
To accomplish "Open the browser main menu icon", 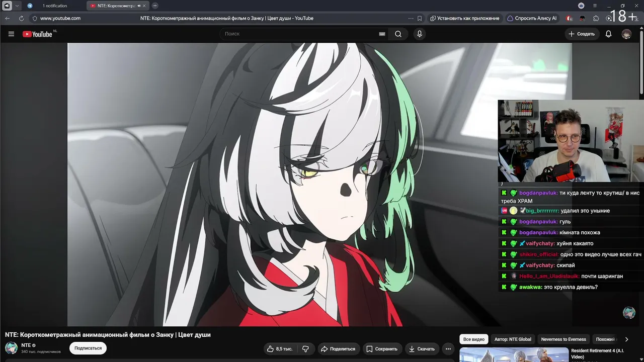I will (595, 6).
